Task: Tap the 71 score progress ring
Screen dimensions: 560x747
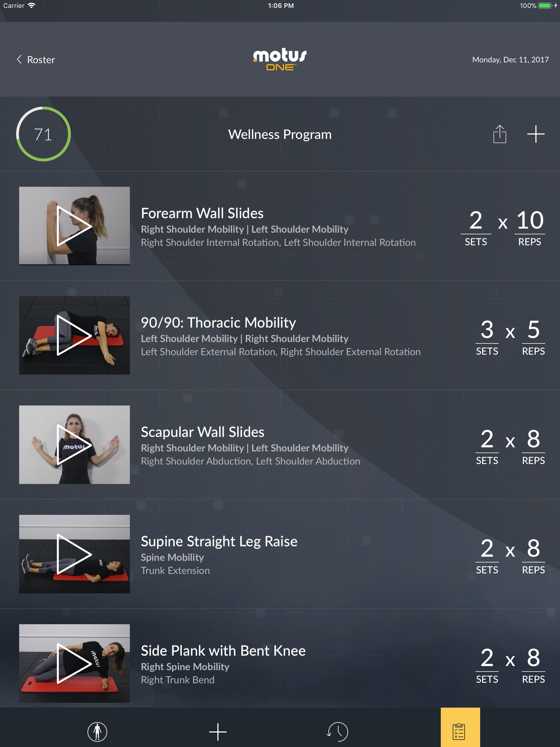Action: coord(43,134)
